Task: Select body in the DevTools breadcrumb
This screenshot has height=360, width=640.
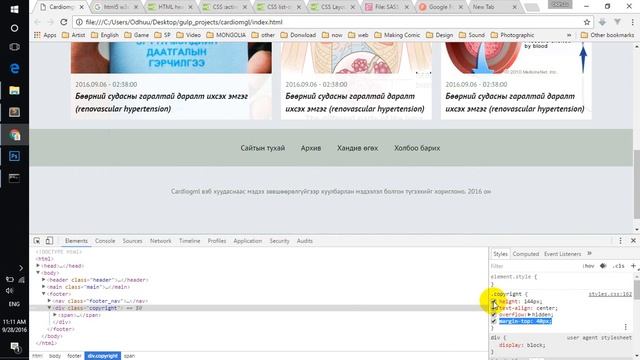Action: 55,356
